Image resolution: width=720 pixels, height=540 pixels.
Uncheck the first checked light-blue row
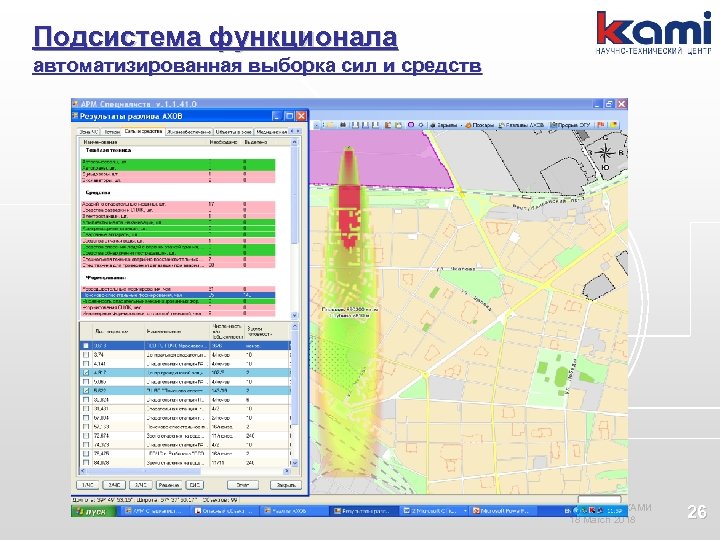click(86, 373)
